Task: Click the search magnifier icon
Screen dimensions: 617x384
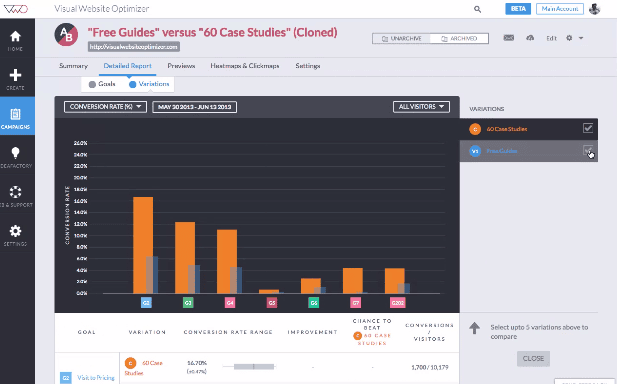Action: [477, 9]
